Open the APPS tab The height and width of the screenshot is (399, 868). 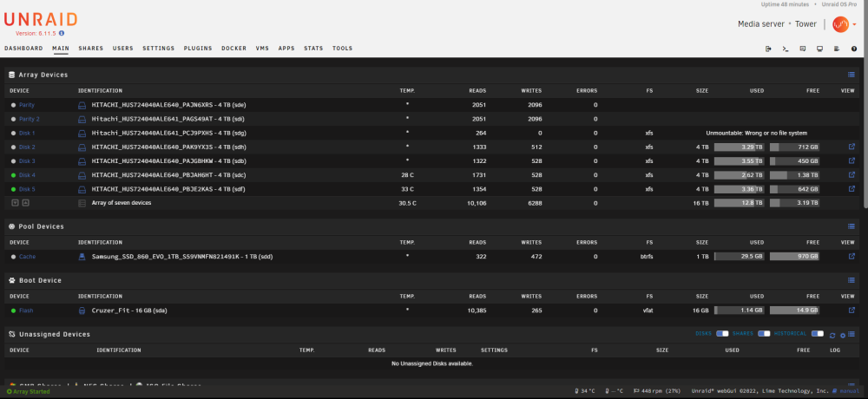(286, 49)
